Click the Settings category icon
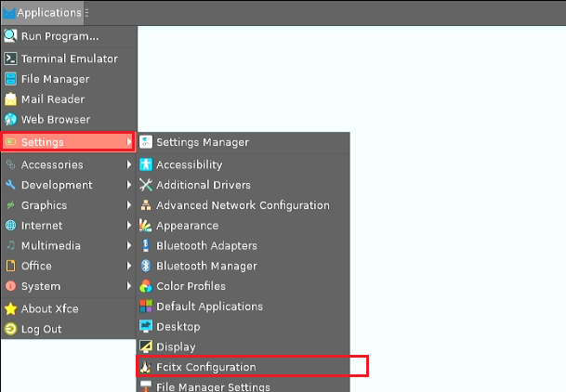566x392 pixels. coord(10,142)
